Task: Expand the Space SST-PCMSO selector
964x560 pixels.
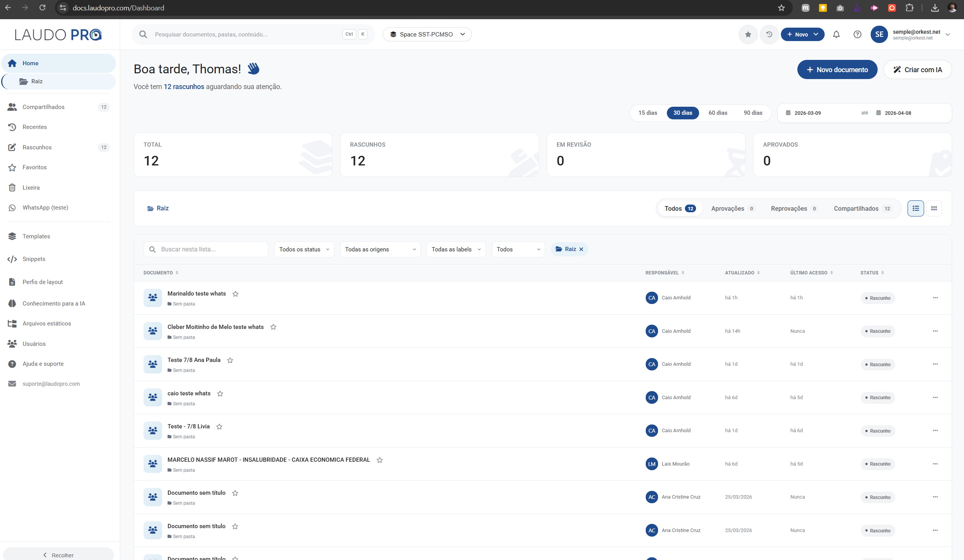Action: point(427,34)
